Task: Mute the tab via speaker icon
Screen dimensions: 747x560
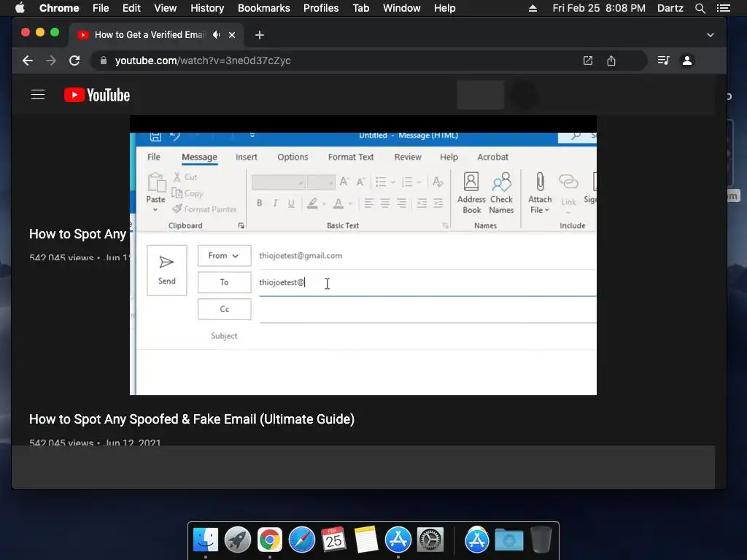Action: pyautogui.click(x=217, y=35)
